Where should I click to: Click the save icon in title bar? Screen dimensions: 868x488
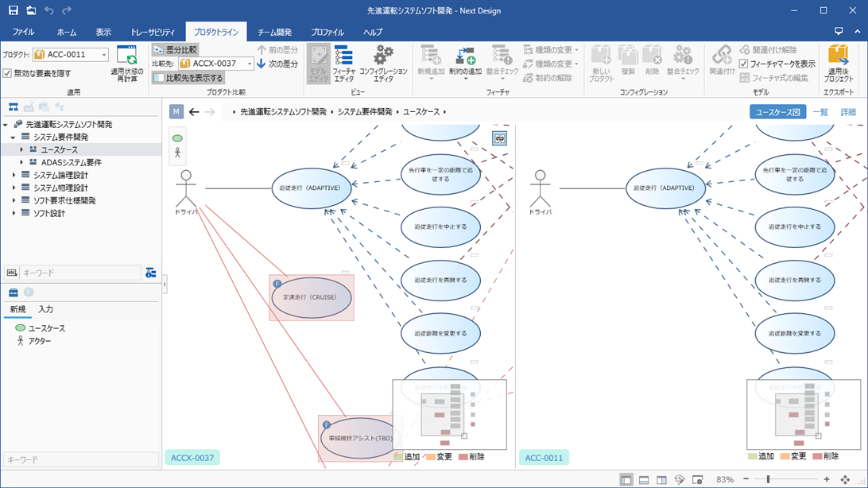click(x=13, y=10)
